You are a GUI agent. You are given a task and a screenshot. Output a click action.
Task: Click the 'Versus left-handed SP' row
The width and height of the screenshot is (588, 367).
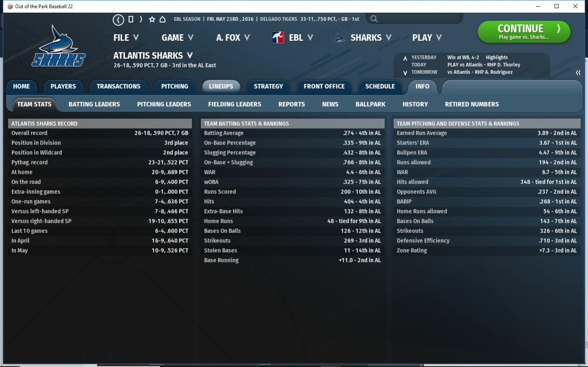click(100, 211)
